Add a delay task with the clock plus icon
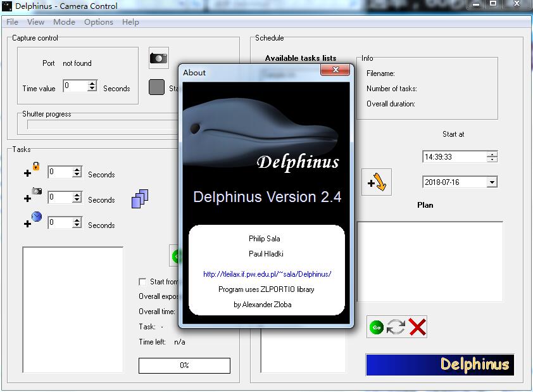Screen dimensions: 533x392 click(x=33, y=220)
